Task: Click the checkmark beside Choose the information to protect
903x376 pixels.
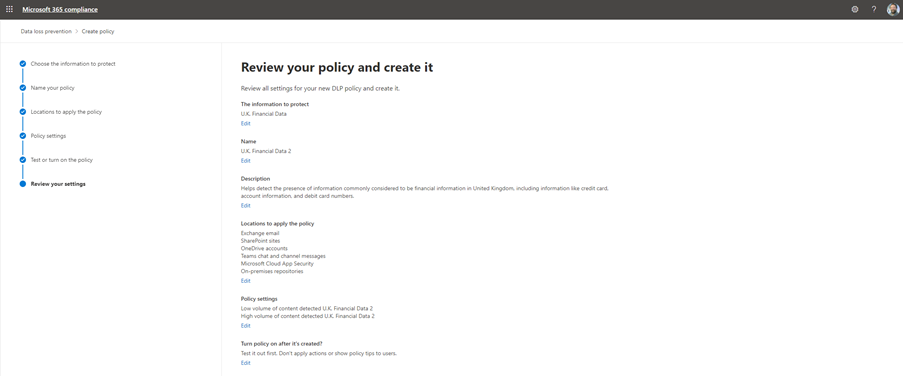Action: pyautogui.click(x=22, y=64)
